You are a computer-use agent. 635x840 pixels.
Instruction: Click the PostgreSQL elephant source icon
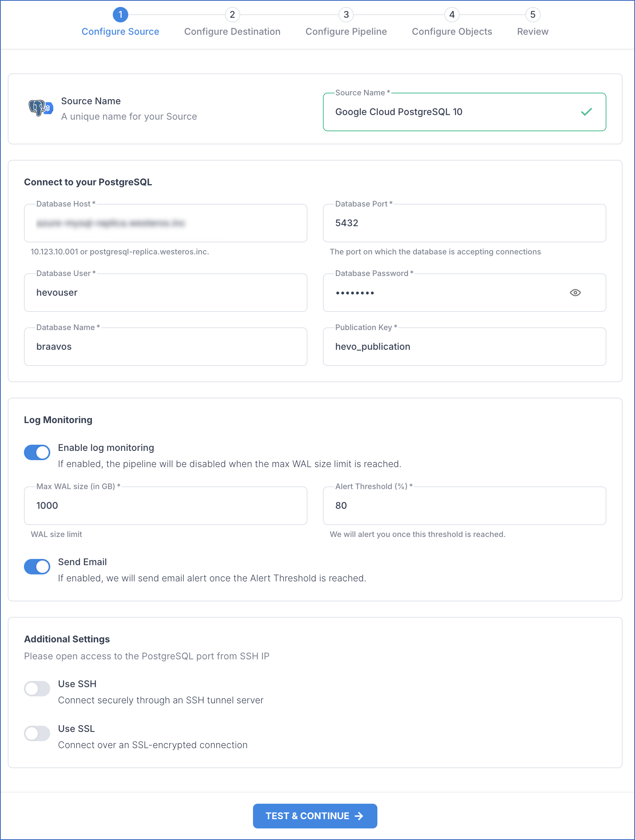40,108
